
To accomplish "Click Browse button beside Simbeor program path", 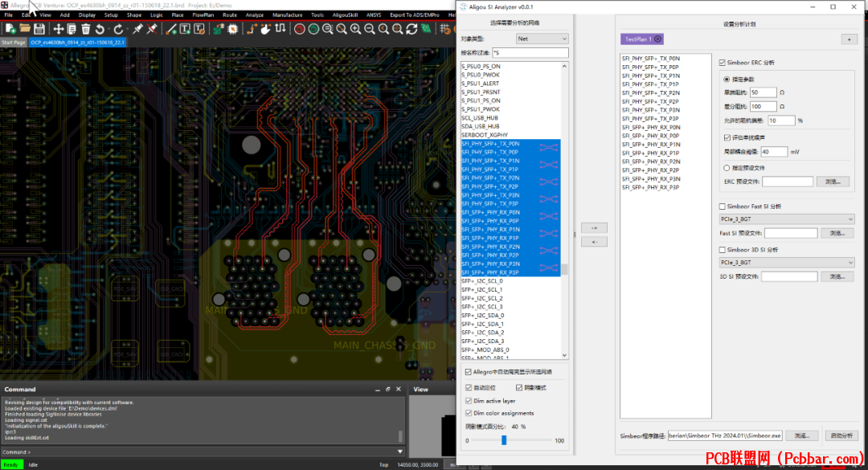I will (802, 435).
